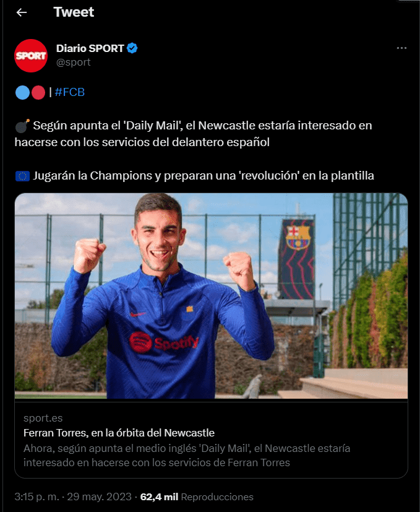The image size is (420, 512).
Task: View the 62,4 mil Reproducciones count
Action: (x=197, y=497)
